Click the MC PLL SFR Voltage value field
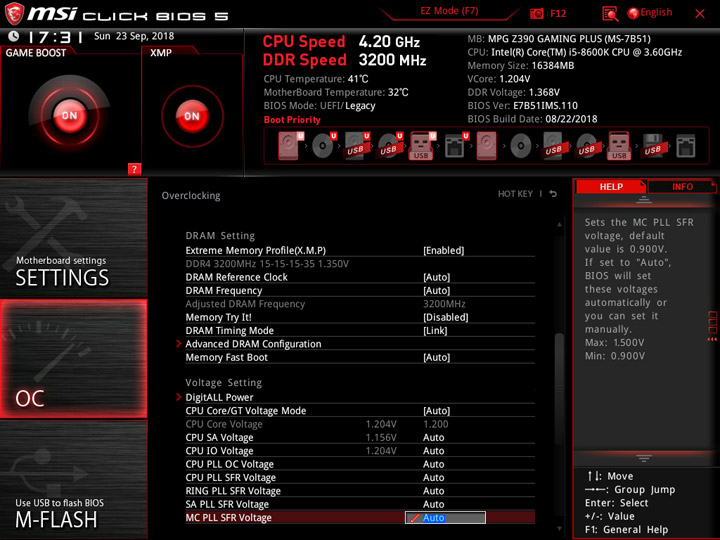Image resolution: width=720 pixels, height=540 pixels. (x=445, y=518)
